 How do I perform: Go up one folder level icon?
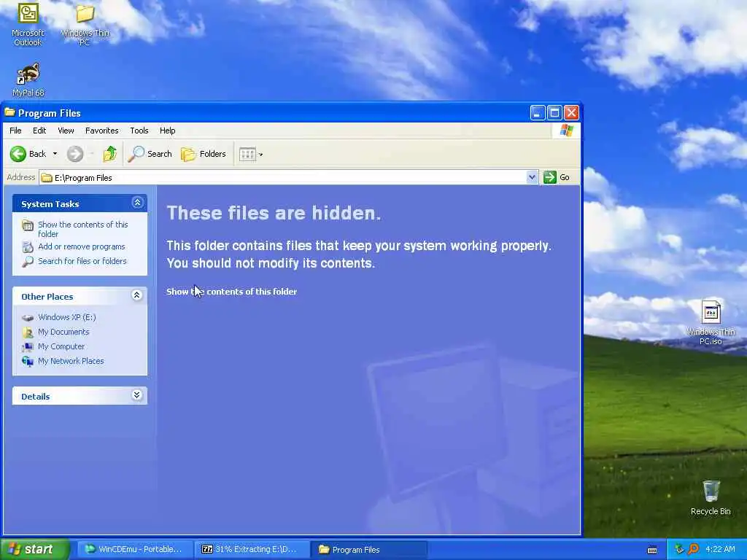(x=110, y=154)
